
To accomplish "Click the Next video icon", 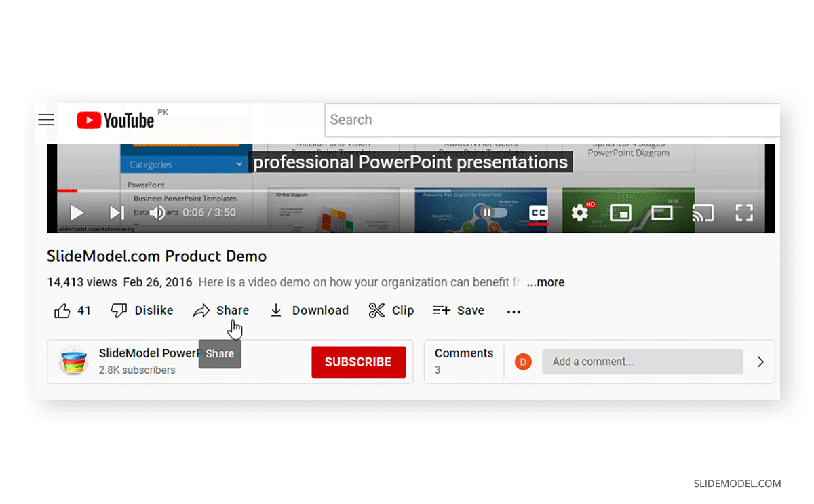I will (x=117, y=212).
